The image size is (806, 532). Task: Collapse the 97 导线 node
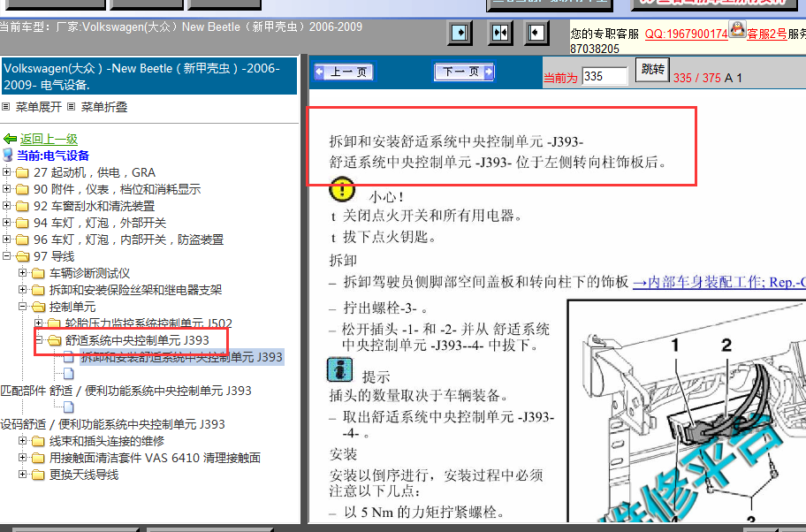click(x=7, y=256)
